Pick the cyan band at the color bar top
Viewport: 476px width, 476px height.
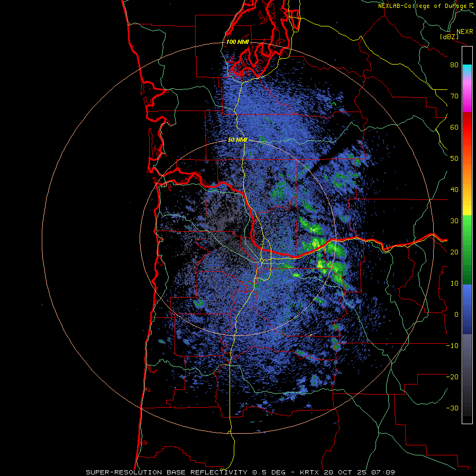467,69
